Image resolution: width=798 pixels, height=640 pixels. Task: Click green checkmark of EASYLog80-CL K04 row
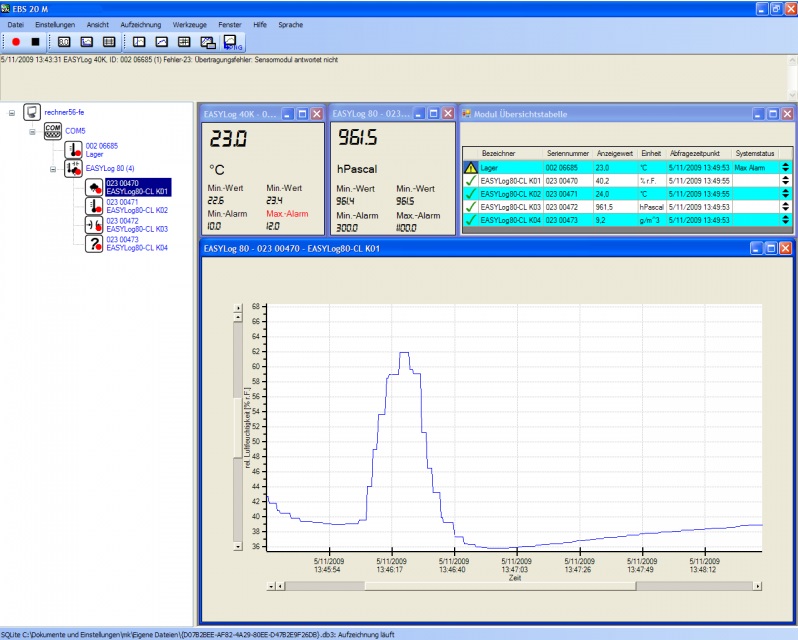pos(471,220)
